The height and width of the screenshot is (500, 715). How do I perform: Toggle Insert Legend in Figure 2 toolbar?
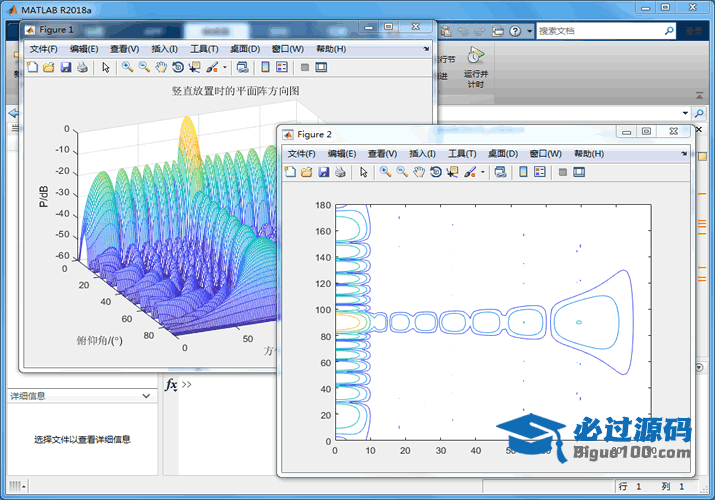pos(540,172)
